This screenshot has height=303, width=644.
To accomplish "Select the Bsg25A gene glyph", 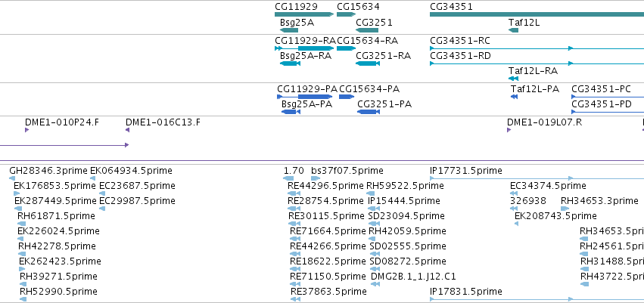I will point(289,30).
